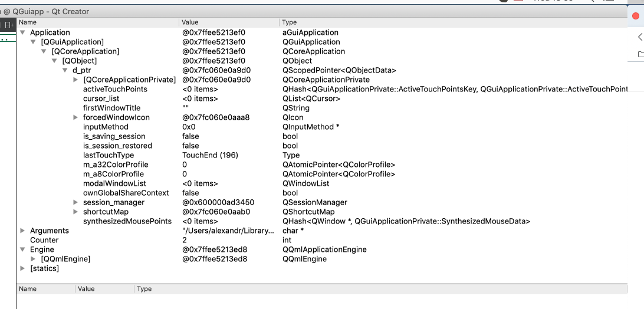
Task: Collapse the Engine tree node
Action: (x=22, y=249)
